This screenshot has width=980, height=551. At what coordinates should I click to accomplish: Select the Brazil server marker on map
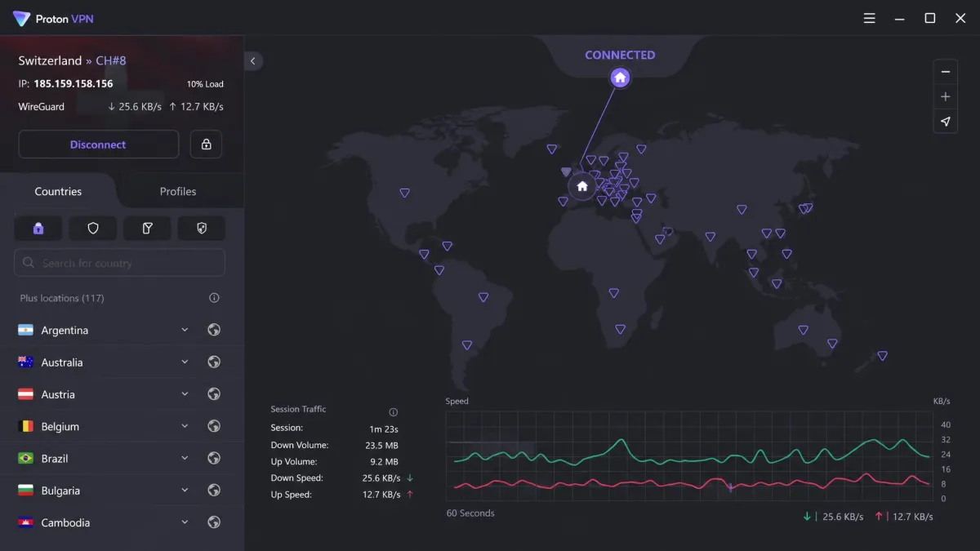[483, 298]
